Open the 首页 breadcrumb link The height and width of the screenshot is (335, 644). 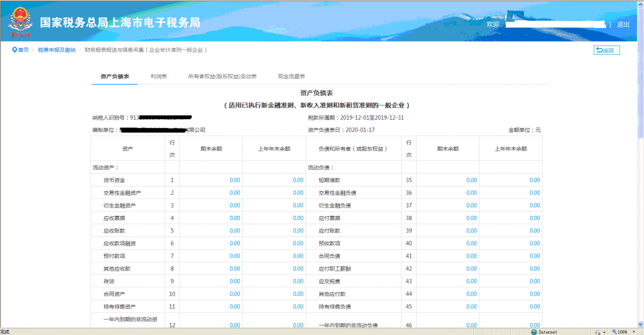pos(23,49)
